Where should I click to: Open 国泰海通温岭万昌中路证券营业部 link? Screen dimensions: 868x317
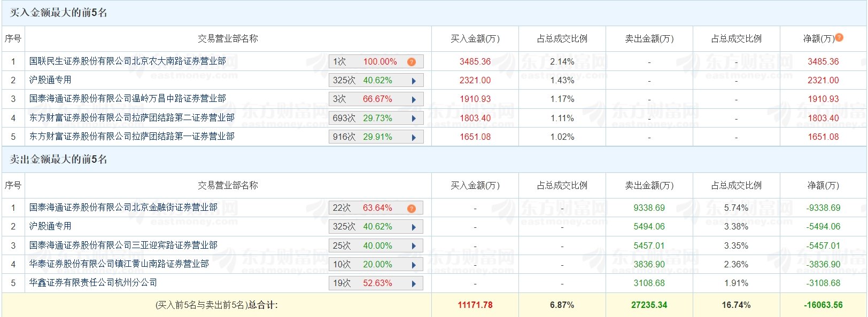pyautogui.click(x=128, y=99)
